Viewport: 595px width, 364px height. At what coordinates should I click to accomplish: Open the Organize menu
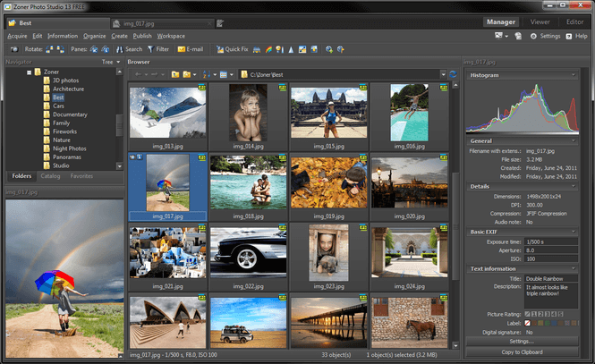95,36
